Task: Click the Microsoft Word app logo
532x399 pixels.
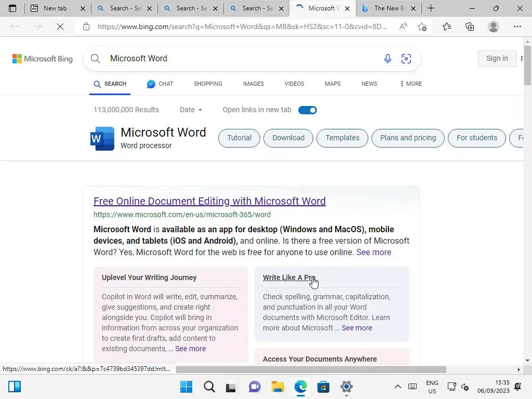Action: coord(102,138)
